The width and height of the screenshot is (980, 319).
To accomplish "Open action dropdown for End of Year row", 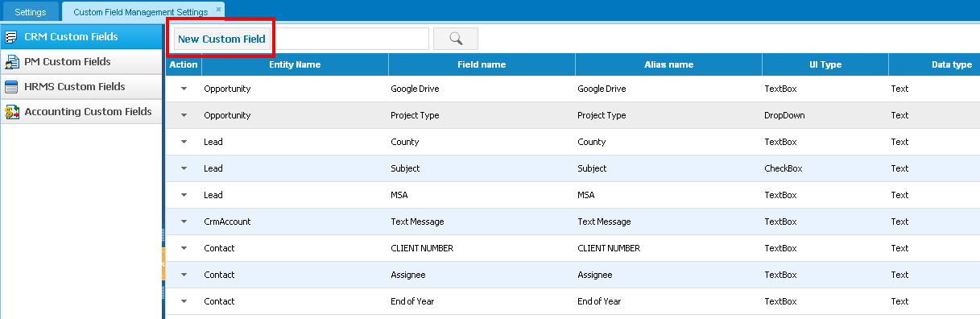I will pyautogui.click(x=184, y=301).
